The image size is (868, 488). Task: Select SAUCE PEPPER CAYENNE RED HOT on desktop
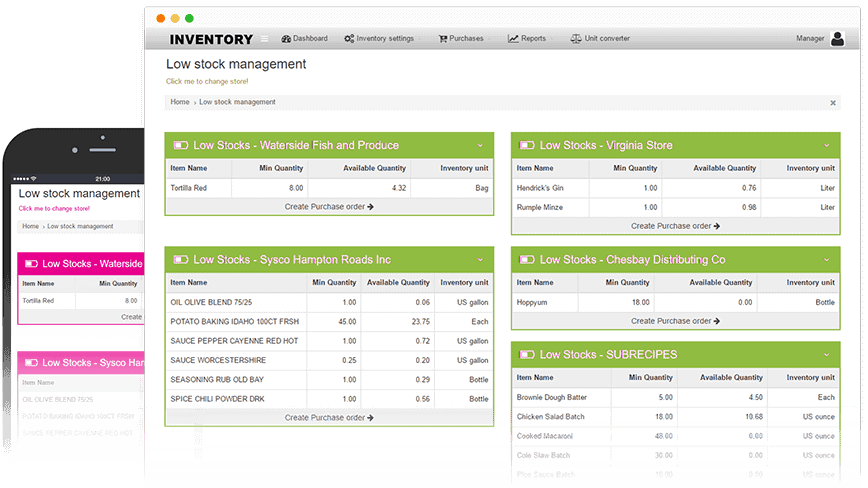point(329,341)
